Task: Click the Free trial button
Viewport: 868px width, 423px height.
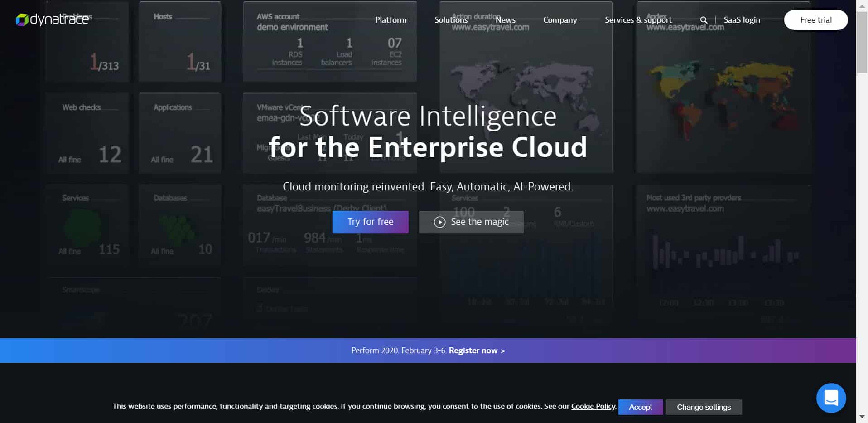Action: click(x=816, y=20)
